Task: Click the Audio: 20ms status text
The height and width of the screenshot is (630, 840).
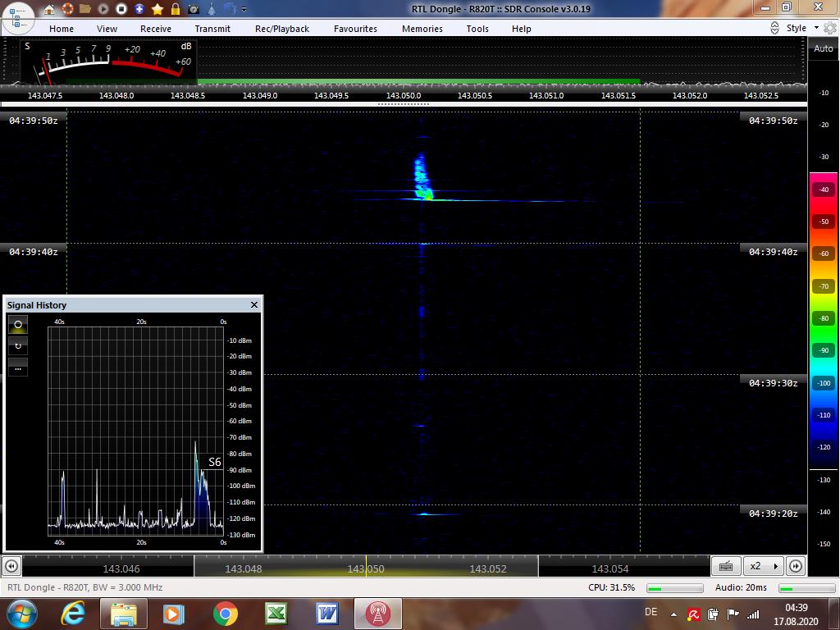Action: click(741, 587)
